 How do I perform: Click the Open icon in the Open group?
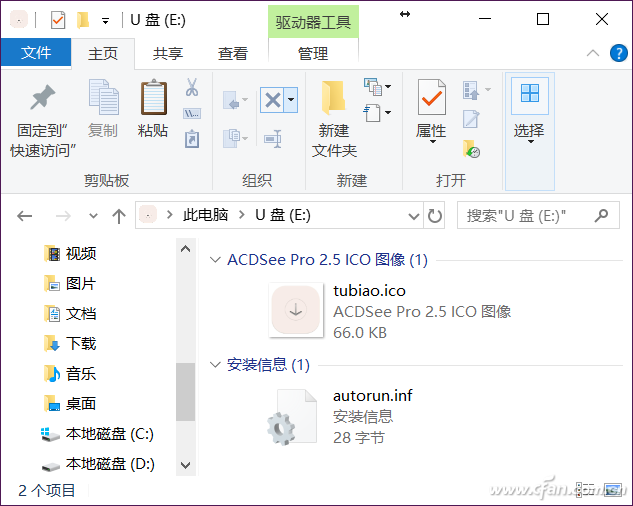click(471, 90)
